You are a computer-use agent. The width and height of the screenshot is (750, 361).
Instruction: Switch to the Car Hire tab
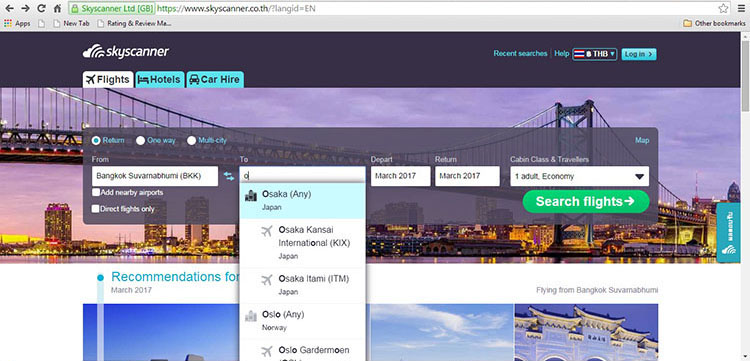[215, 79]
